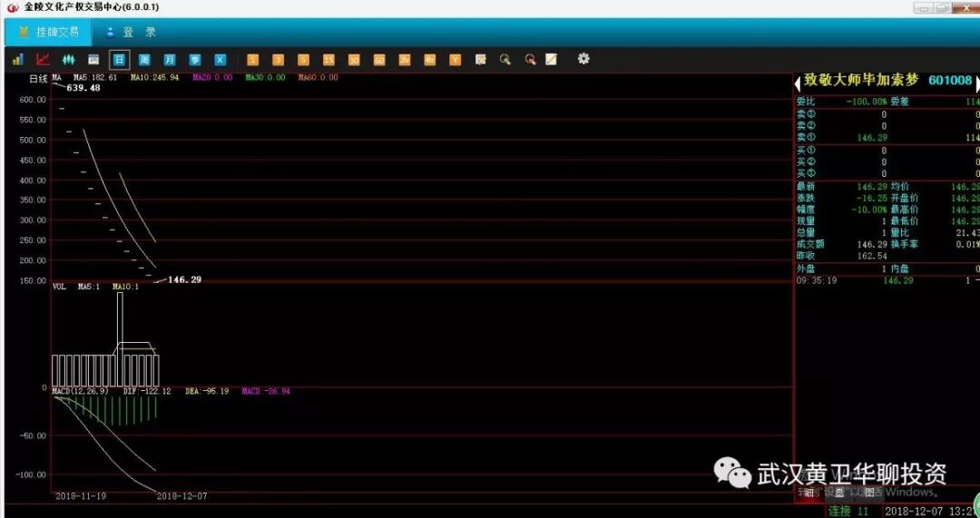Viewport: 980px width, 518px height.
Task: Click the MA10:245.94 indicator label
Action: coord(154,77)
